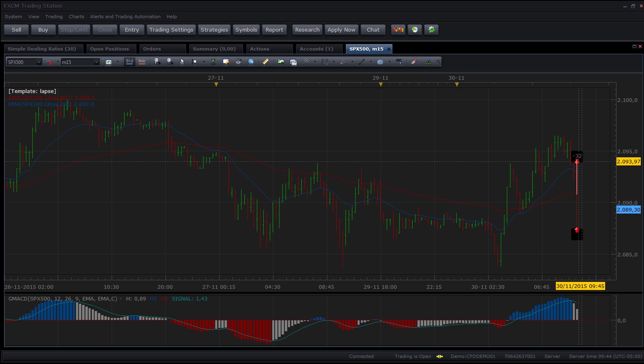Image resolution: width=644 pixels, height=364 pixels.
Task: Click the hierarchy tree icon
Action: pyautogui.click(x=428, y=61)
